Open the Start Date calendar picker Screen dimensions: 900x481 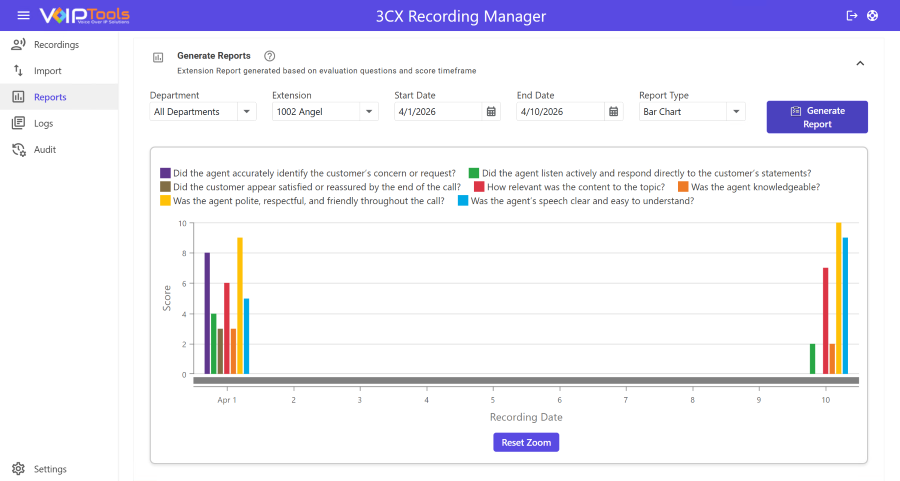click(491, 112)
